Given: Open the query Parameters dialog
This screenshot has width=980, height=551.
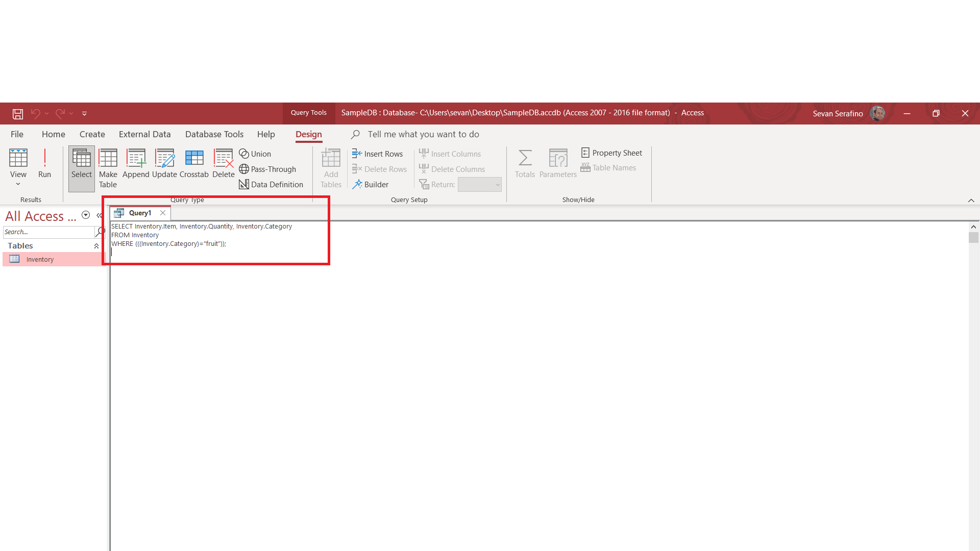Looking at the screenshot, I should [x=558, y=164].
